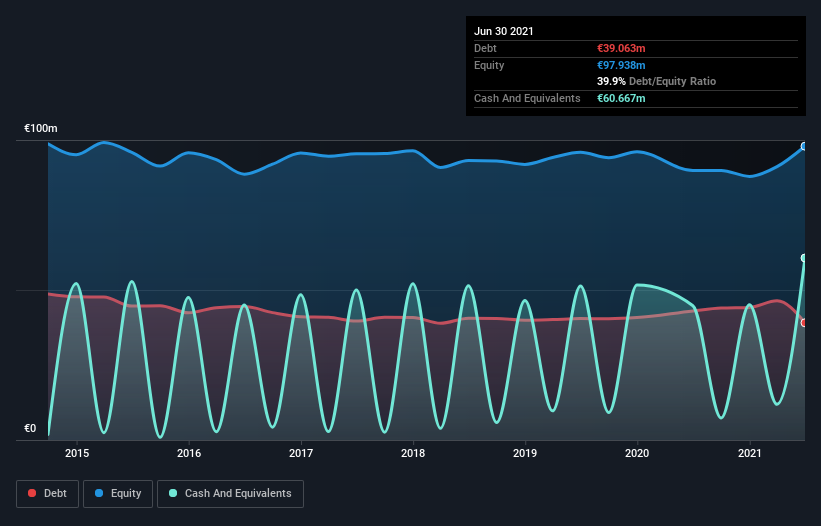Click the 2018 x-axis label
This screenshot has width=821, height=526.
point(413,453)
